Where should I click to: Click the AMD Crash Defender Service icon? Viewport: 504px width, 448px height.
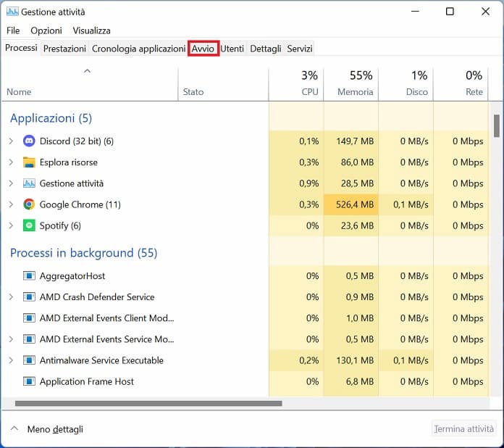[x=29, y=296]
